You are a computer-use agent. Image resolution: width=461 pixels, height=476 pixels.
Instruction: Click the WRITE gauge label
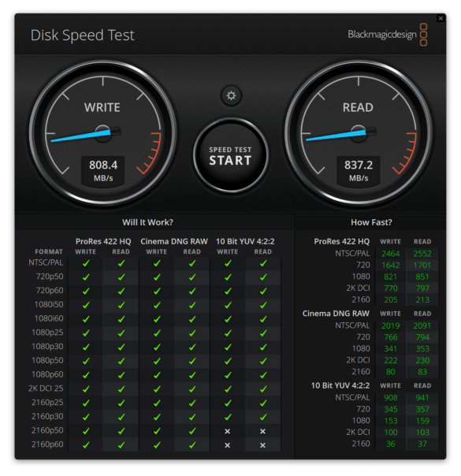click(102, 107)
